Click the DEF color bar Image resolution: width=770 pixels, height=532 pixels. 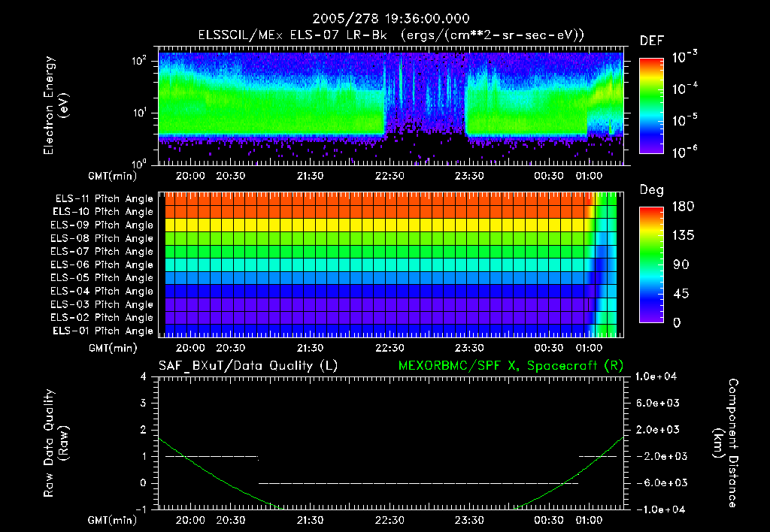point(651,105)
